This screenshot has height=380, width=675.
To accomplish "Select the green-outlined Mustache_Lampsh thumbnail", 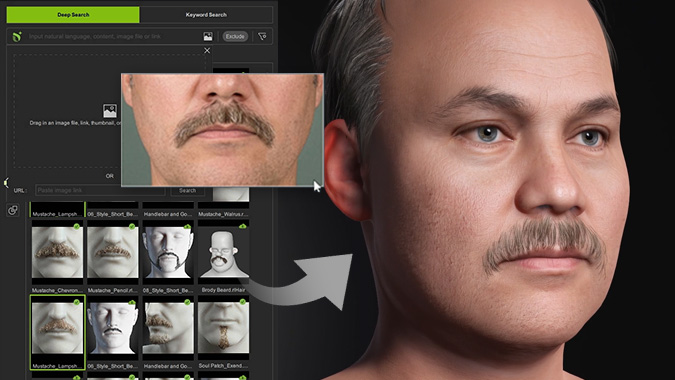I will [57, 327].
